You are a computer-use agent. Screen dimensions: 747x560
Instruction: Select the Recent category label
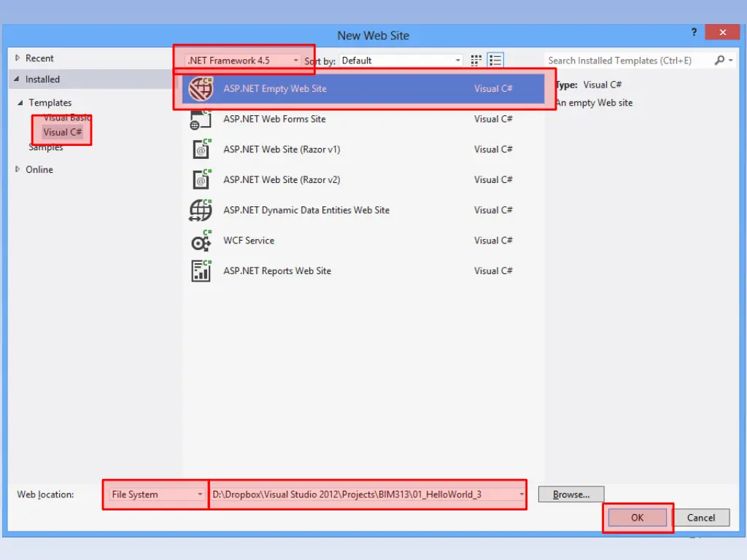click(39, 58)
